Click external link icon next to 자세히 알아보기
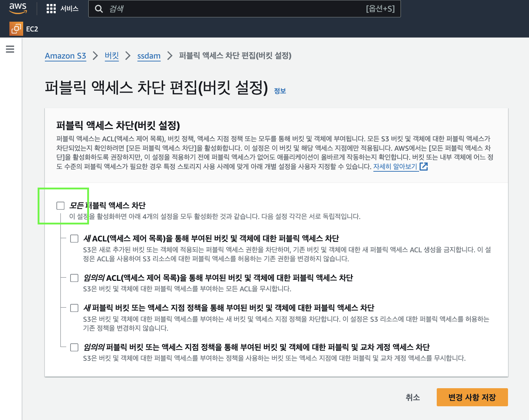This screenshot has height=420, width=529. point(424,167)
